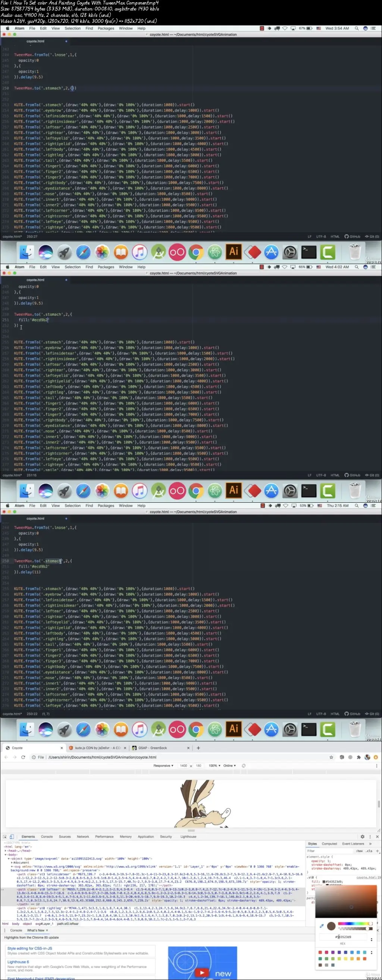Click the fill color swatch beside #543523d9
Image resolution: width=382 pixels, height=980 pixels.
click(x=323, y=881)
